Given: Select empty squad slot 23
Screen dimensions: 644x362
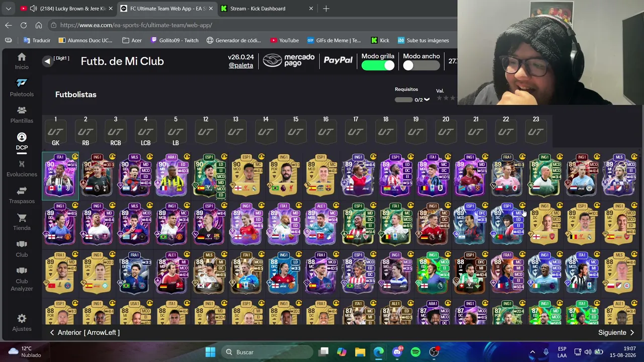Looking at the screenshot, I should click(536, 132).
